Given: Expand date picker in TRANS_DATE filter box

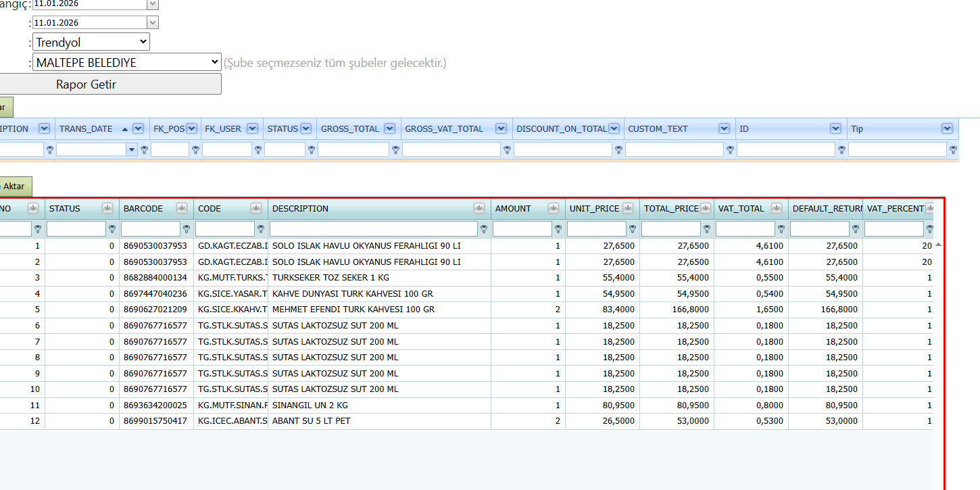Looking at the screenshot, I should (x=132, y=150).
